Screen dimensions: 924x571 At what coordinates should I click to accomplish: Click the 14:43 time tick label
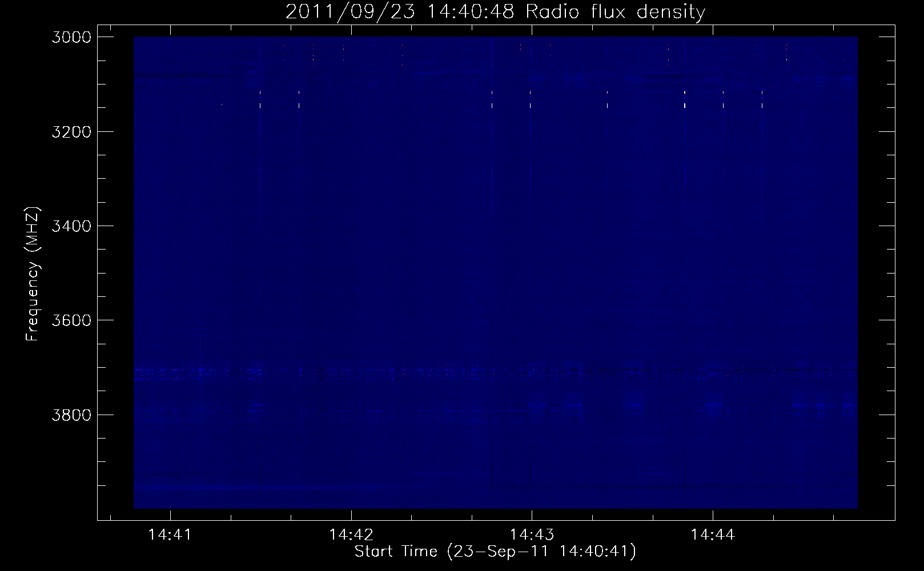532,534
